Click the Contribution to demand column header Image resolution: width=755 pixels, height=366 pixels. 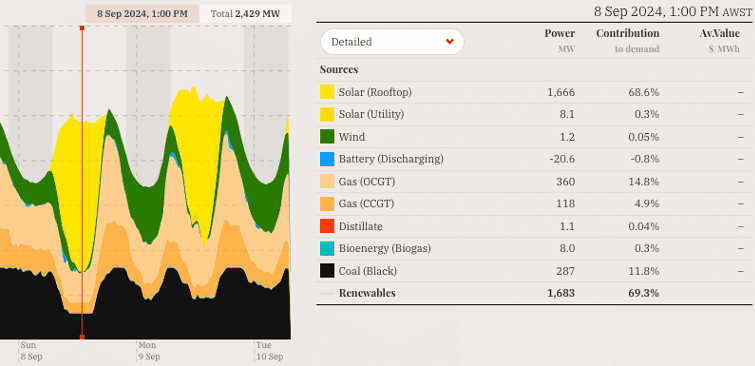pyautogui.click(x=627, y=40)
